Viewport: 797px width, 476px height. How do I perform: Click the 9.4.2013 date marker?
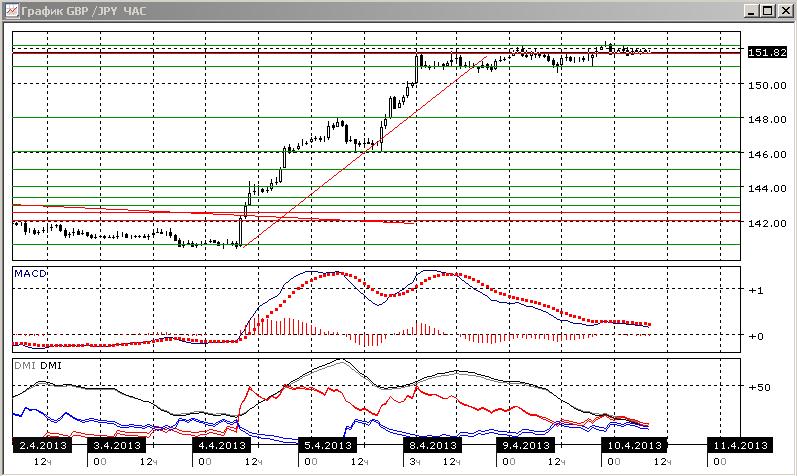(526, 445)
